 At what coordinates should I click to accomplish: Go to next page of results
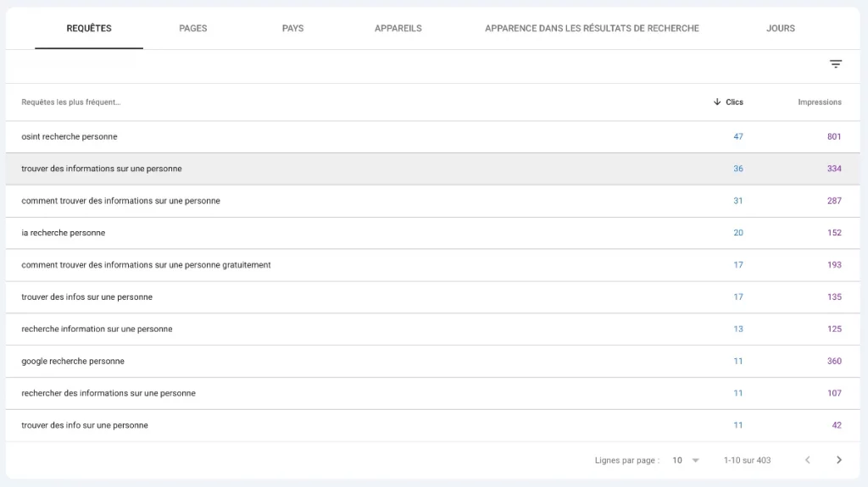click(x=838, y=460)
